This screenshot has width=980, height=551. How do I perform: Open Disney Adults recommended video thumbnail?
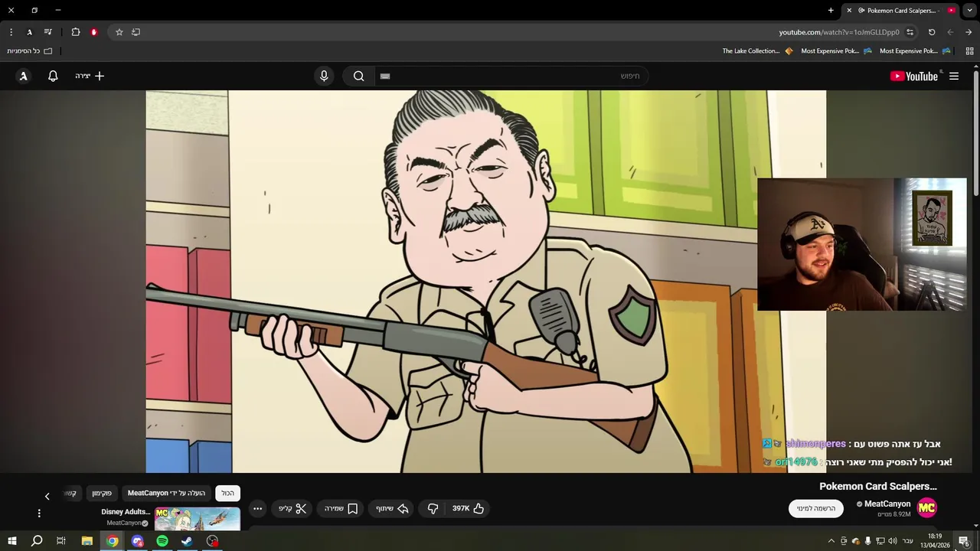pyautogui.click(x=198, y=518)
